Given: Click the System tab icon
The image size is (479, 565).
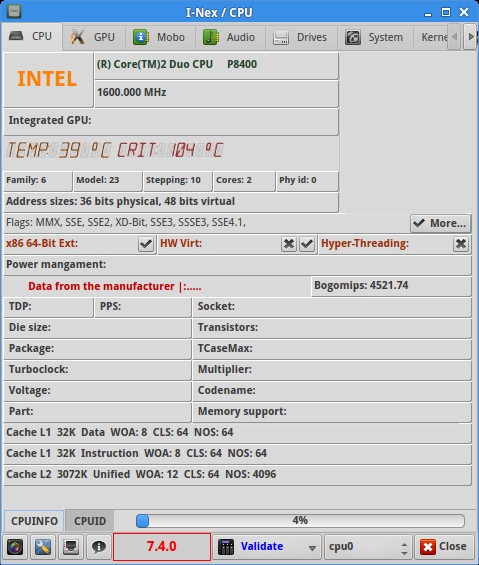Looking at the screenshot, I should click(x=353, y=37).
